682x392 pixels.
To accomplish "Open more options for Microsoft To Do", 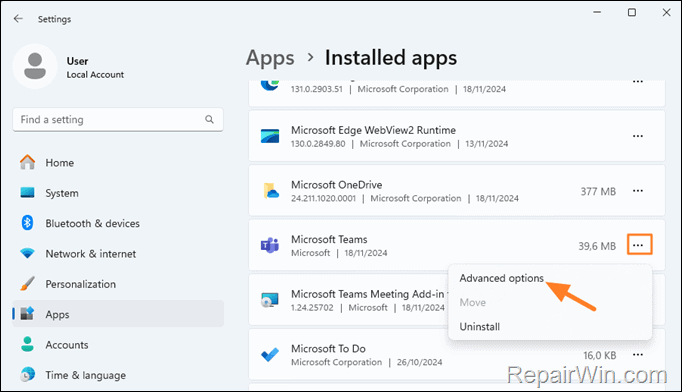I will click(x=638, y=355).
